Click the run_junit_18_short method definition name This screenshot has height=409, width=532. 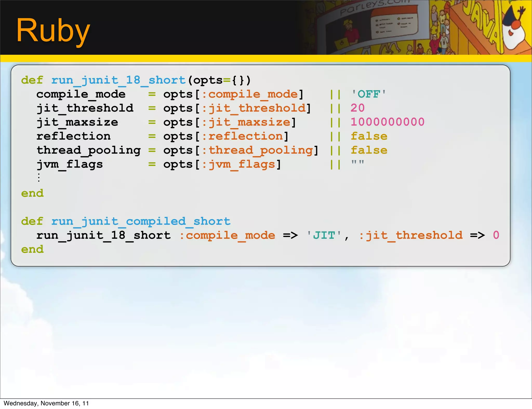tap(118, 80)
